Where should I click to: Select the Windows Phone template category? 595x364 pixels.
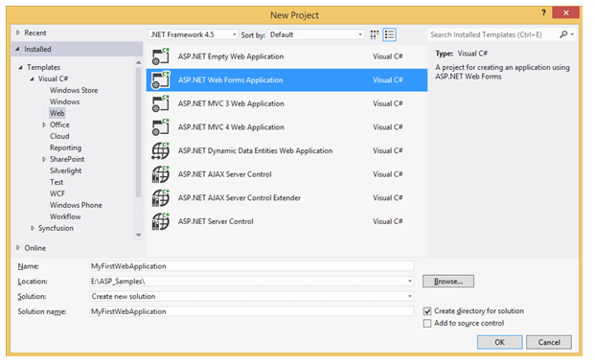tap(76, 205)
